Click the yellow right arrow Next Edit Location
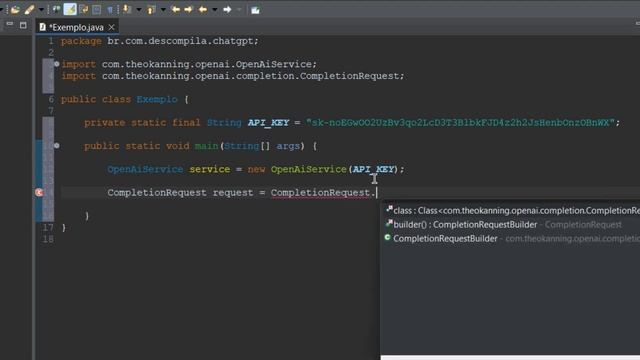 tap(189, 9)
